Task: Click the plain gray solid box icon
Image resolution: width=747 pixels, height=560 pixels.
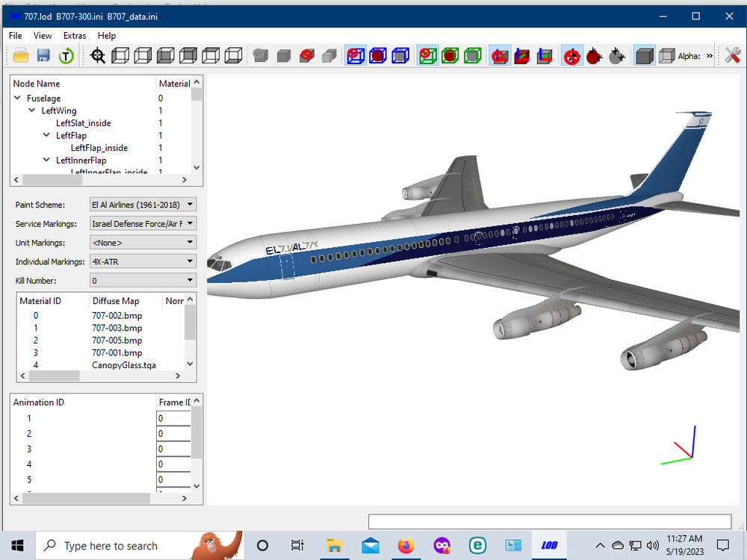Action: [284, 56]
